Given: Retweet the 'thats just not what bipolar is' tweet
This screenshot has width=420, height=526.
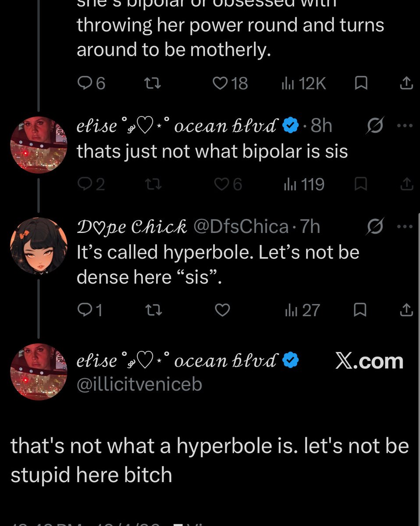Looking at the screenshot, I should pos(153,184).
